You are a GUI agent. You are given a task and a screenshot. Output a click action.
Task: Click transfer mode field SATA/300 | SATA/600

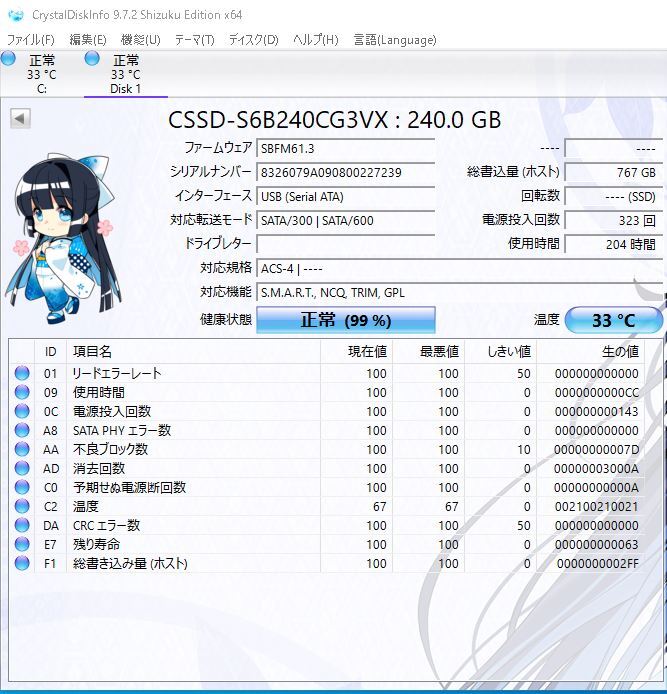click(x=345, y=220)
